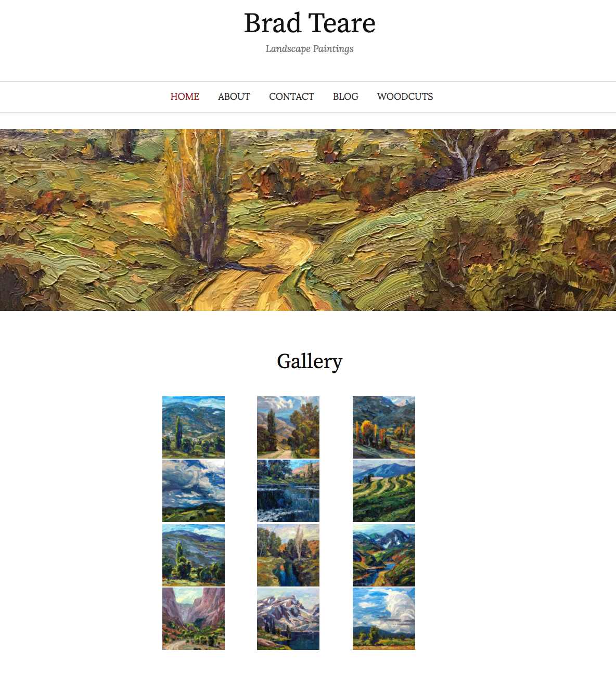Open the towering white cloud painting thumbnail
Screen dimensions: 616x678
click(384, 619)
